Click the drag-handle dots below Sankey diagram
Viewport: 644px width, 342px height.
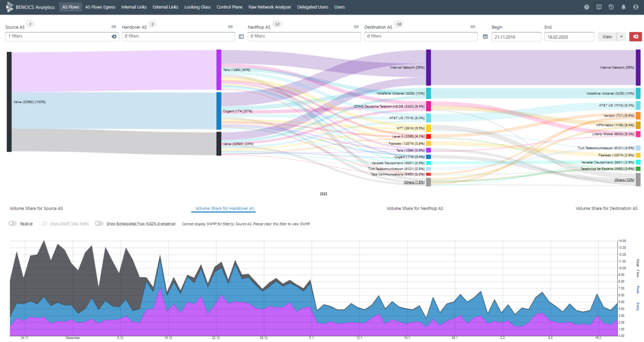323,194
